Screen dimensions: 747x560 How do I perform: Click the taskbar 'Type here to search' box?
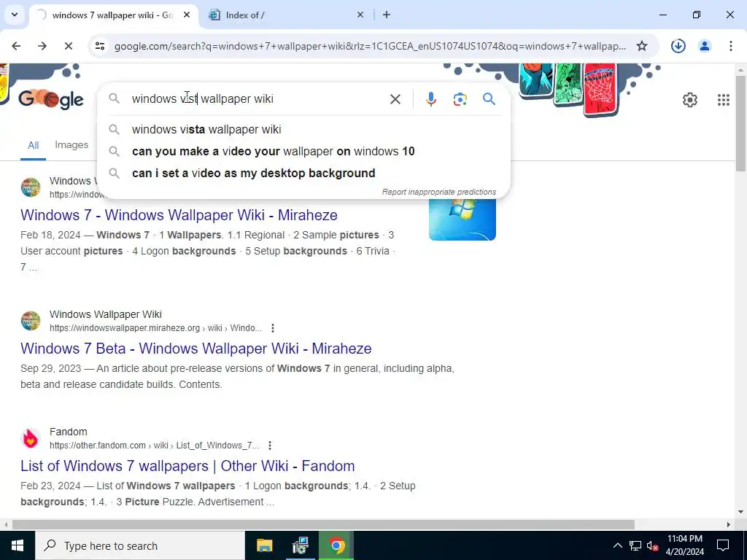click(140, 545)
